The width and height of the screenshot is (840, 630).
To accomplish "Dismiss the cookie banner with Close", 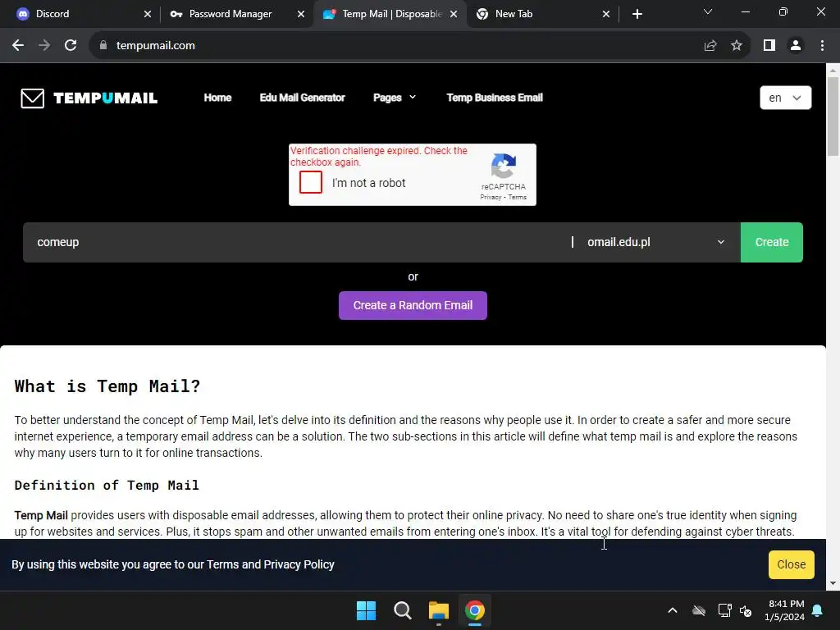I will click(792, 564).
